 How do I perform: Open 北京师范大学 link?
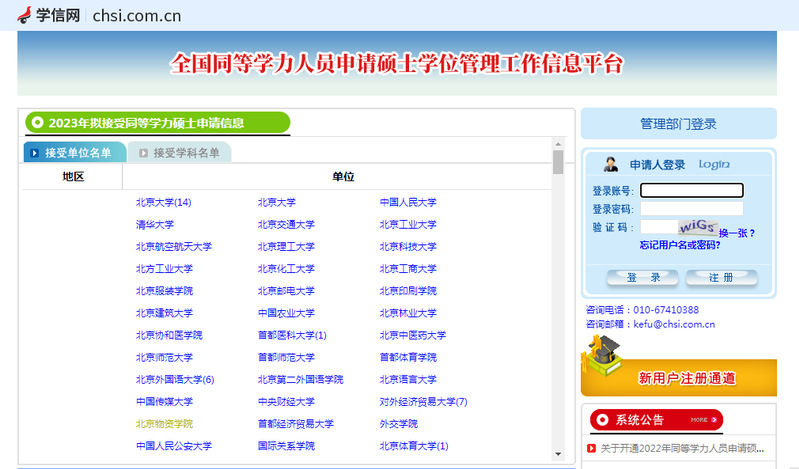coord(164,357)
